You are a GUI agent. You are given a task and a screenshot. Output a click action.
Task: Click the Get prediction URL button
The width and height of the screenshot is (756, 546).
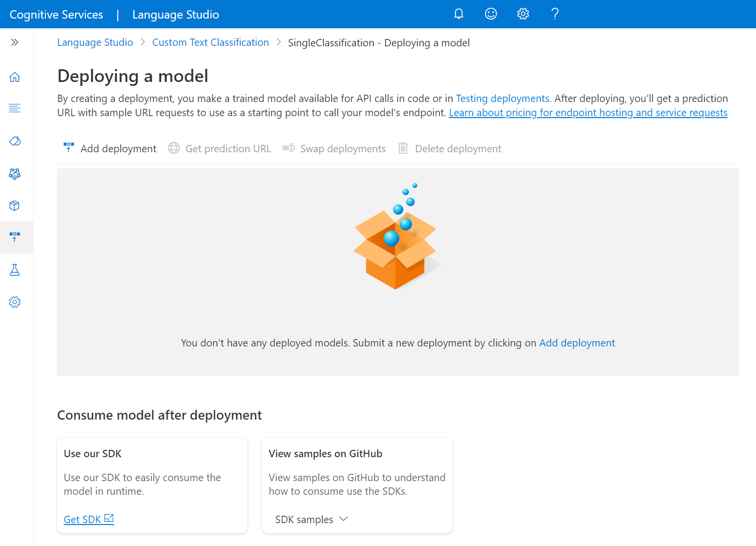coord(220,148)
